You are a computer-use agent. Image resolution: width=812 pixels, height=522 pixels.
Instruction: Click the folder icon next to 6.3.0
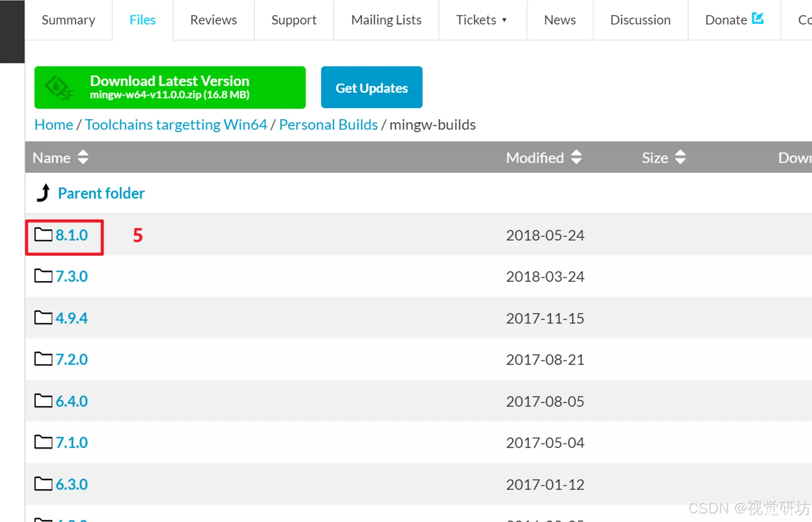coord(43,484)
